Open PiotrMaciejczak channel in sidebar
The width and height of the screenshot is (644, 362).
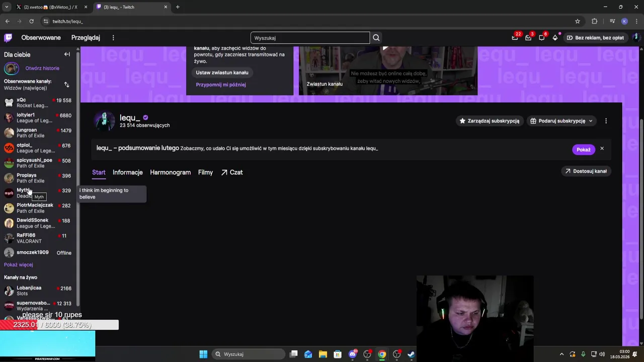point(39,208)
